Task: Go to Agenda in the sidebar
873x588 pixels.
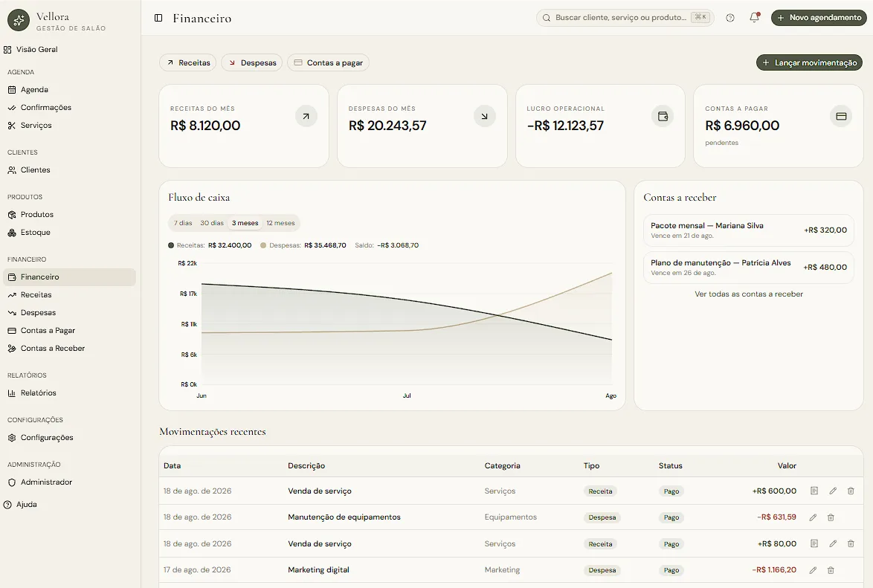Action: point(69,90)
